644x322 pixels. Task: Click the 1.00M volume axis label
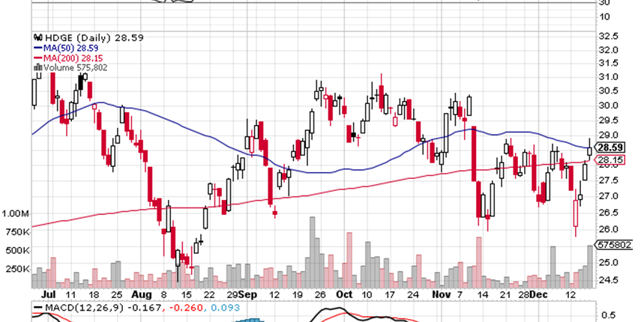16,214
